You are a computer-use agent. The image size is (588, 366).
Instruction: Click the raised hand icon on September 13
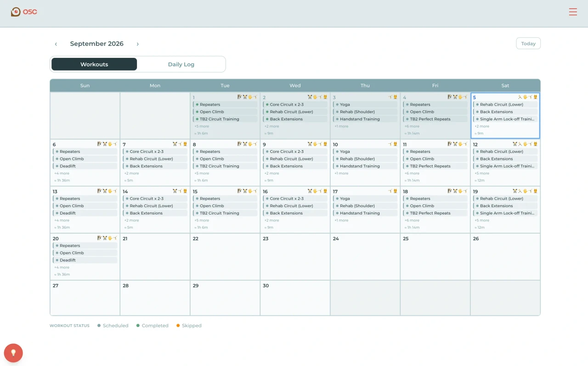pos(110,191)
